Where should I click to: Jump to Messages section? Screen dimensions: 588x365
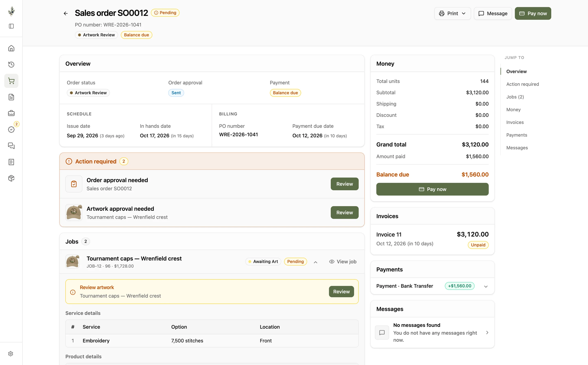pyautogui.click(x=517, y=148)
